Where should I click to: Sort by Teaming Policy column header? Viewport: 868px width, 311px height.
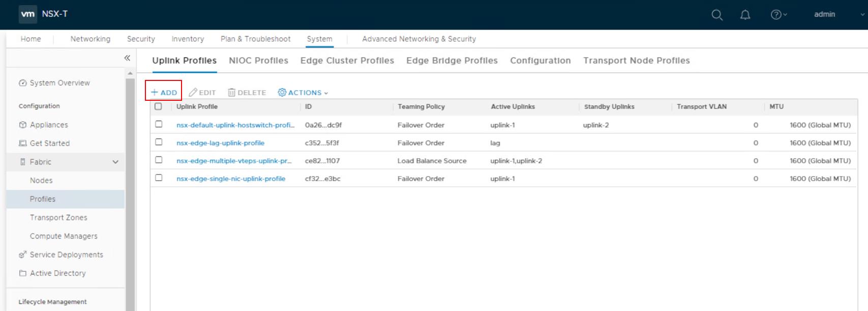pos(421,106)
